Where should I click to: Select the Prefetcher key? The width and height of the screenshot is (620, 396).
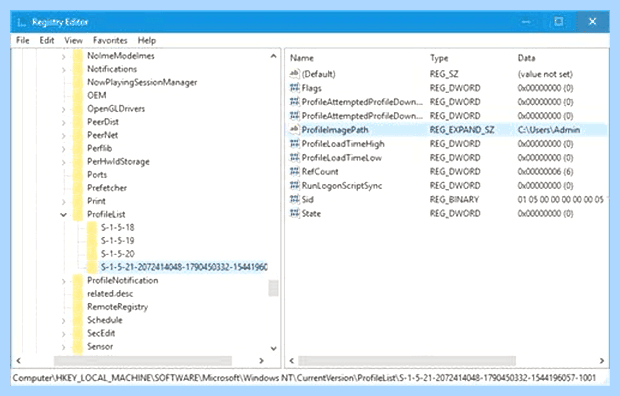pos(107,188)
